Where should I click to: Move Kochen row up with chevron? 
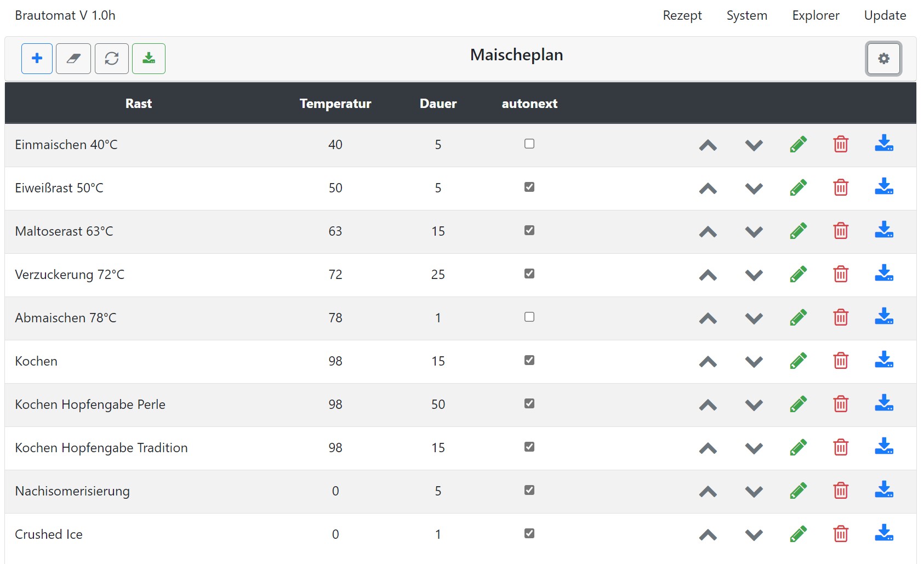pyautogui.click(x=708, y=362)
